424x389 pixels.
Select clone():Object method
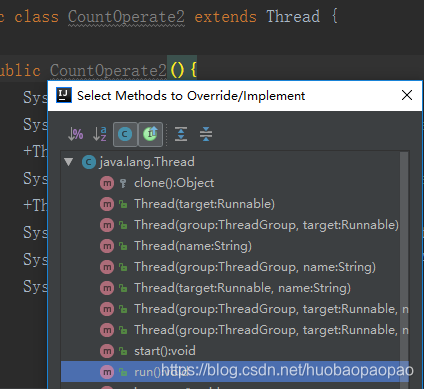(174, 183)
